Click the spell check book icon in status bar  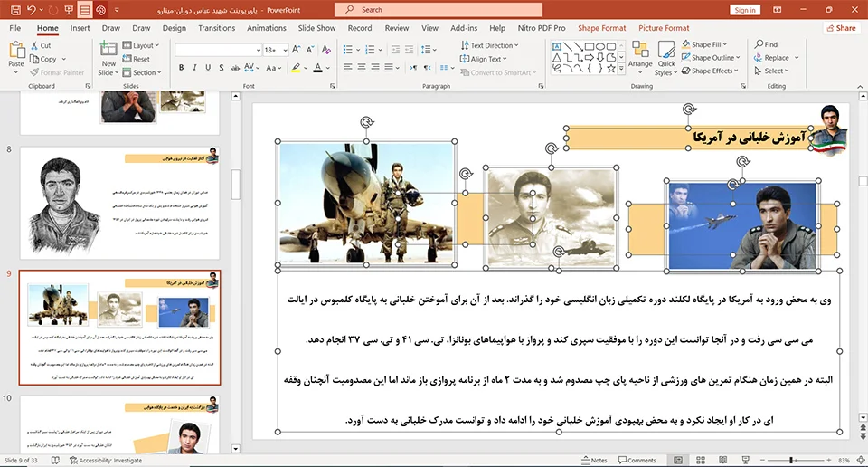(55, 461)
